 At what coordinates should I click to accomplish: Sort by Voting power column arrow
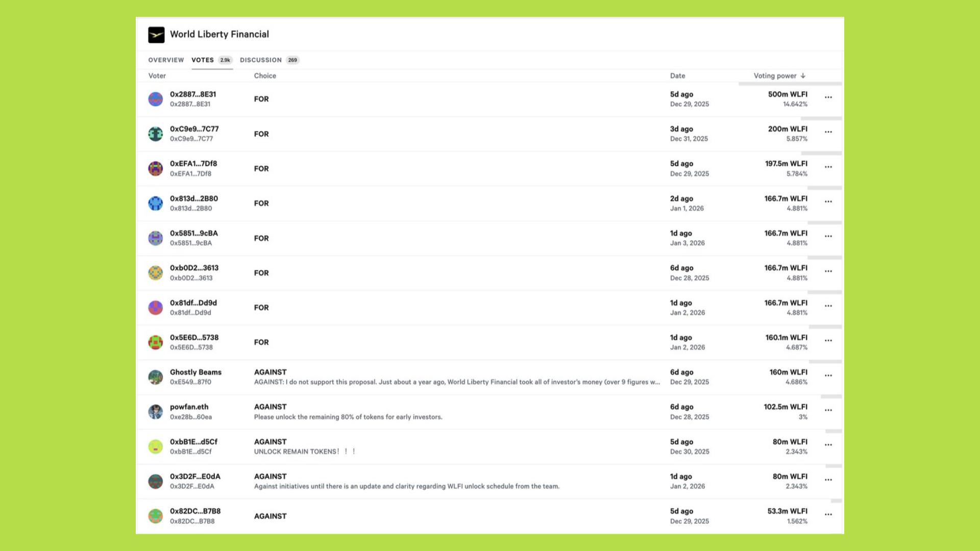pos(803,76)
